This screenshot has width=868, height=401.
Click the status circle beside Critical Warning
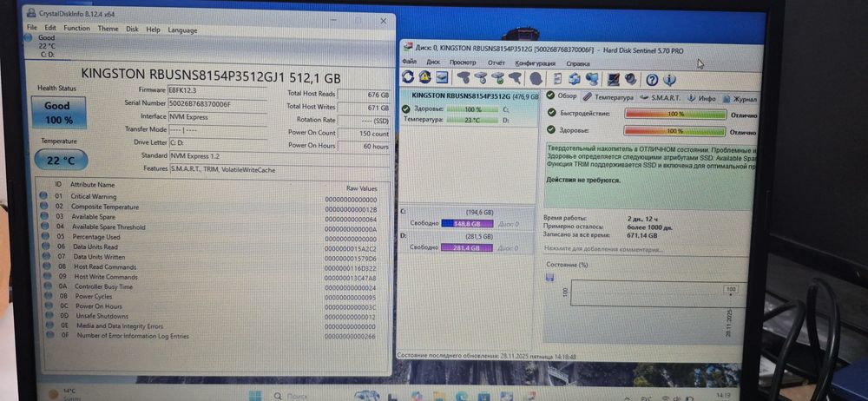43,196
